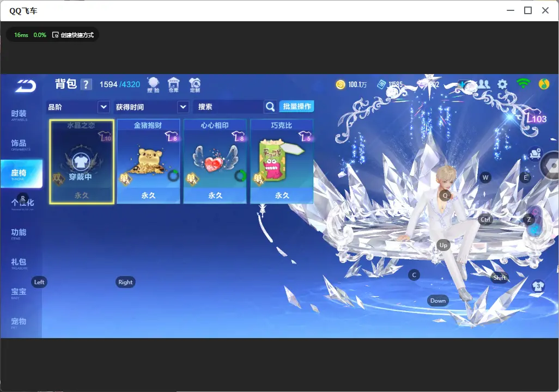Switch to the 个性化 tab
The image size is (559, 392).
tap(22, 204)
